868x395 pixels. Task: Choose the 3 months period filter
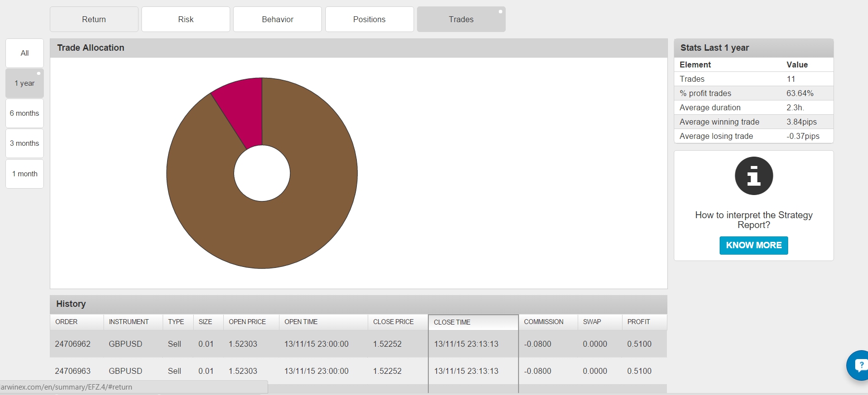[25, 143]
